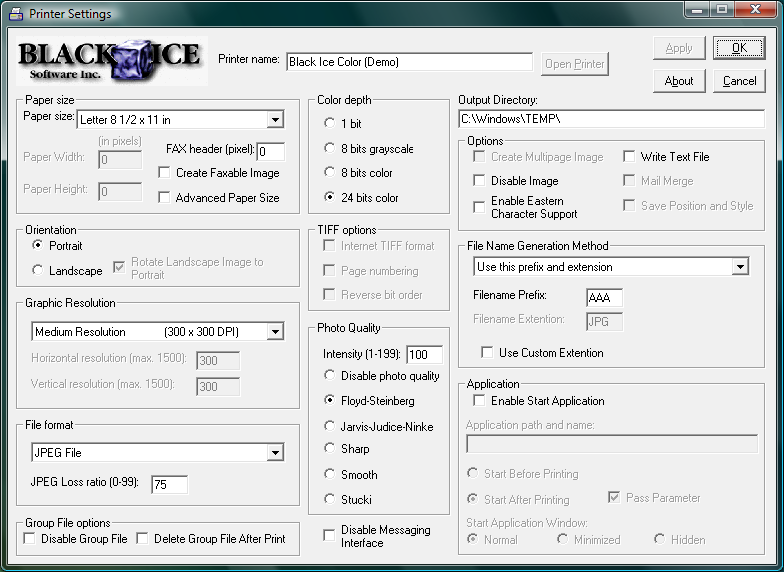The width and height of the screenshot is (784, 572).
Task: Choose 8 bits grayscale color depth
Action: click(330, 149)
